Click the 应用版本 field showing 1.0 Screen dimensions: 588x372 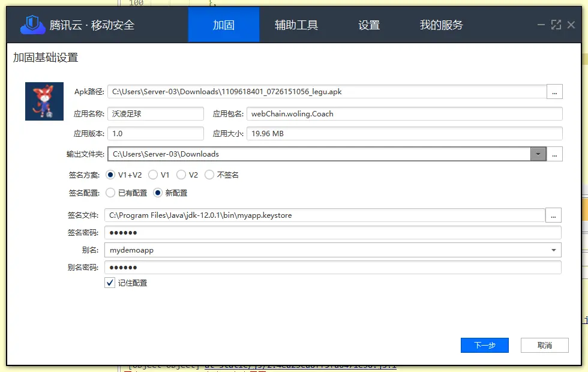point(155,133)
